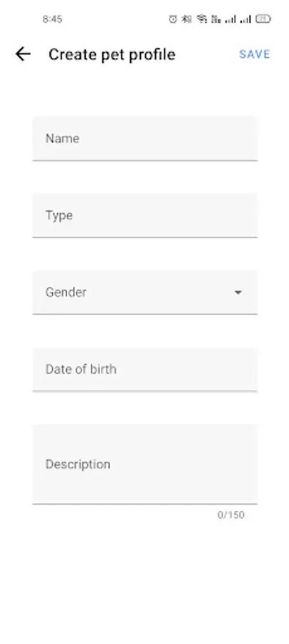
Task: Click the 0/150 character counter
Action: (x=231, y=515)
